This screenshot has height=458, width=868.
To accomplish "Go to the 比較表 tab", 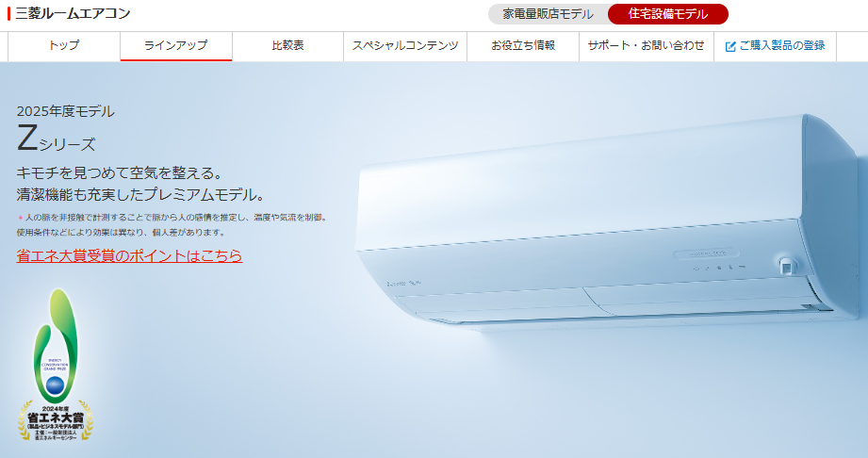I will tap(287, 46).
